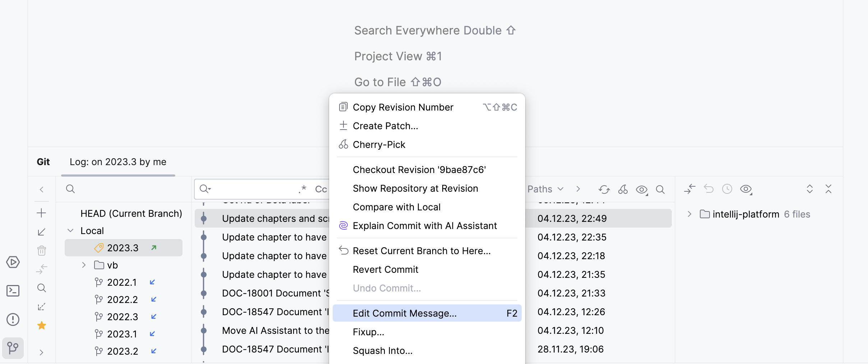Image resolution: width=868 pixels, height=364 pixels.
Task: Switch to the Git tab
Action: pyautogui.click(x=43, y=162)
